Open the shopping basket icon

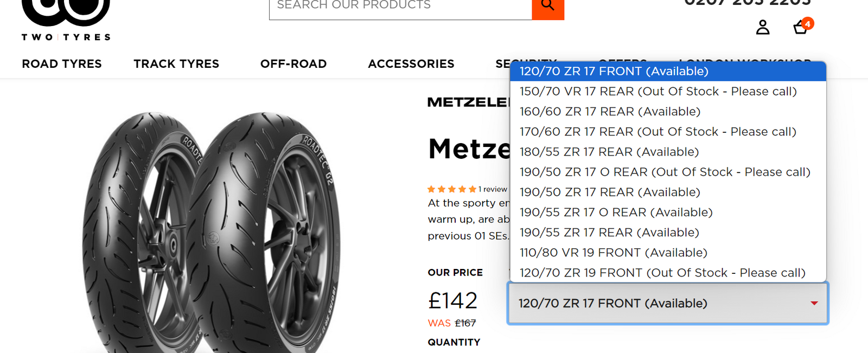click(800, 28)
